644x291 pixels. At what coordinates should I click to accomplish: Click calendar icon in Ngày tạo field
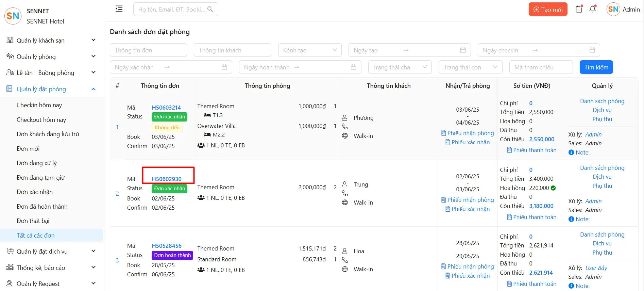point(463,50)
